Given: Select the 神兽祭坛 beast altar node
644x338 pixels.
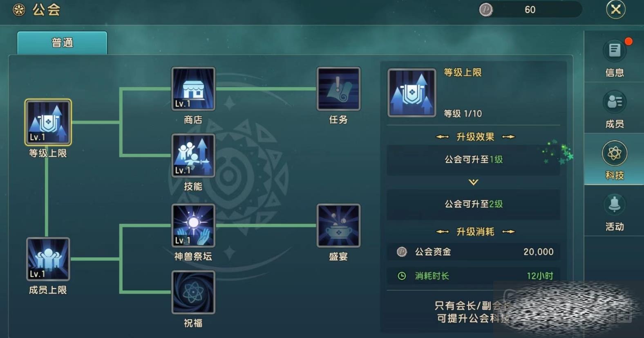Looking at the screenshot, I should point(193,225).
